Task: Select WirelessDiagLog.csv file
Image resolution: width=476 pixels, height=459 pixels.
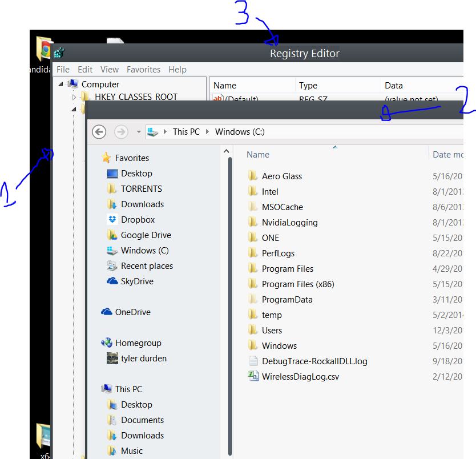Action: coord(300,377)
